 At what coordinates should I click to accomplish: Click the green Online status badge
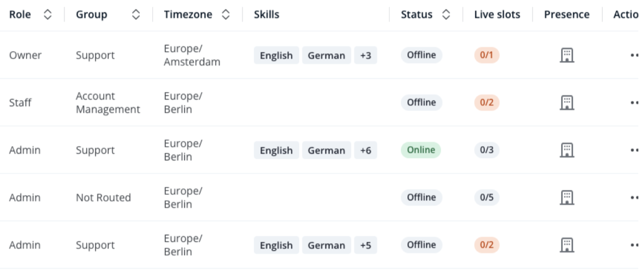coord(421,150)
